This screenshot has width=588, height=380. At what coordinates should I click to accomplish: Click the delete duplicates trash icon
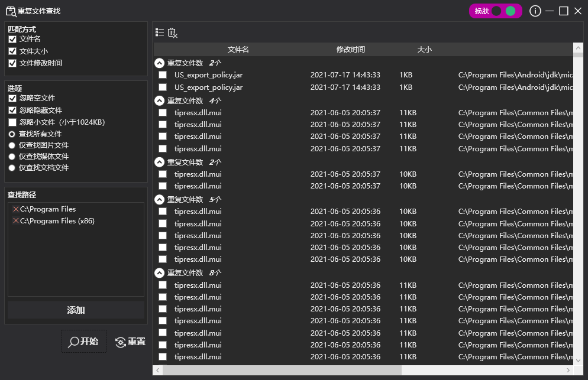[x=172, y=33]
